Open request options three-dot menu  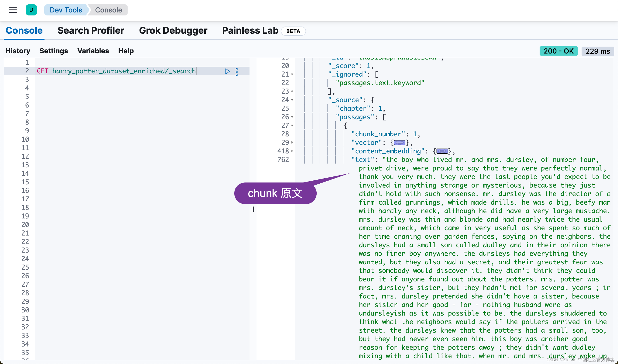236,72
